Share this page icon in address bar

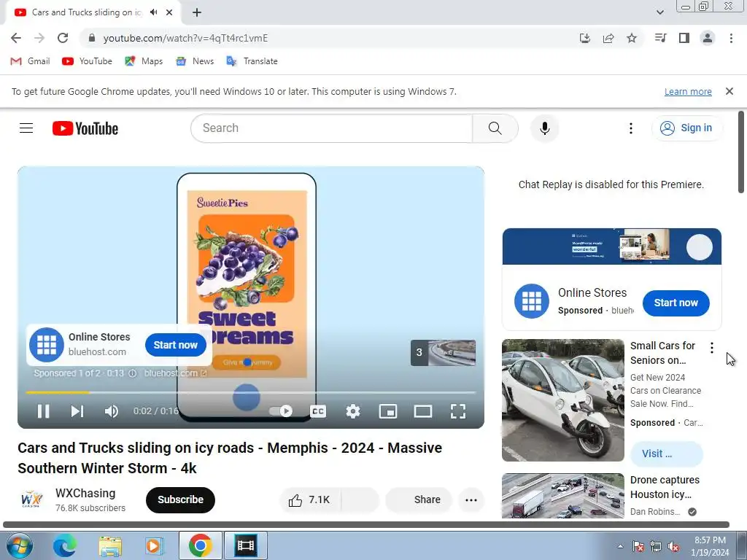pyautogui.click(x=608, y=38)
